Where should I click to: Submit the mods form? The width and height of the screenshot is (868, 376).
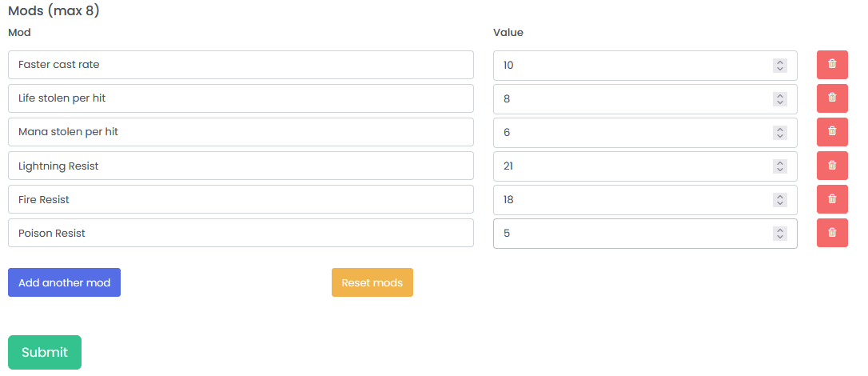[45, 352]
